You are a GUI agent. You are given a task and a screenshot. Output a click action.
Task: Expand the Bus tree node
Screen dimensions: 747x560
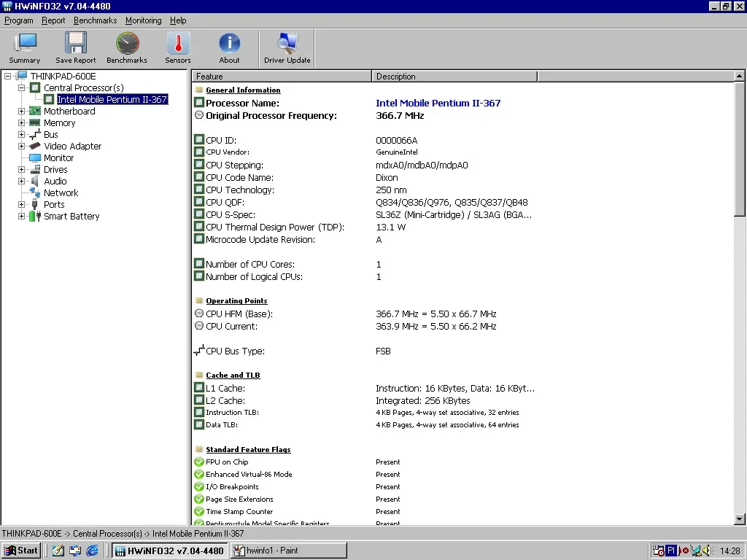pyautogui.click(x=21, y=134)
